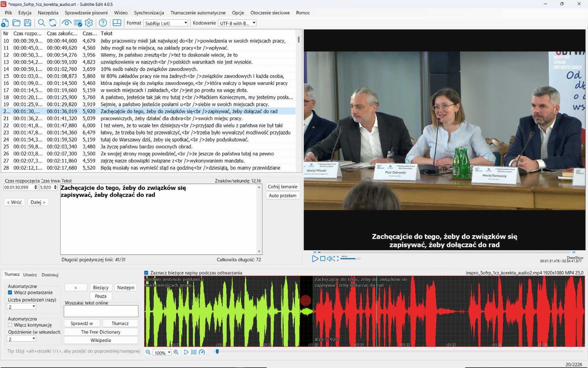Open visual sync via the eye icon

point(67,23)
